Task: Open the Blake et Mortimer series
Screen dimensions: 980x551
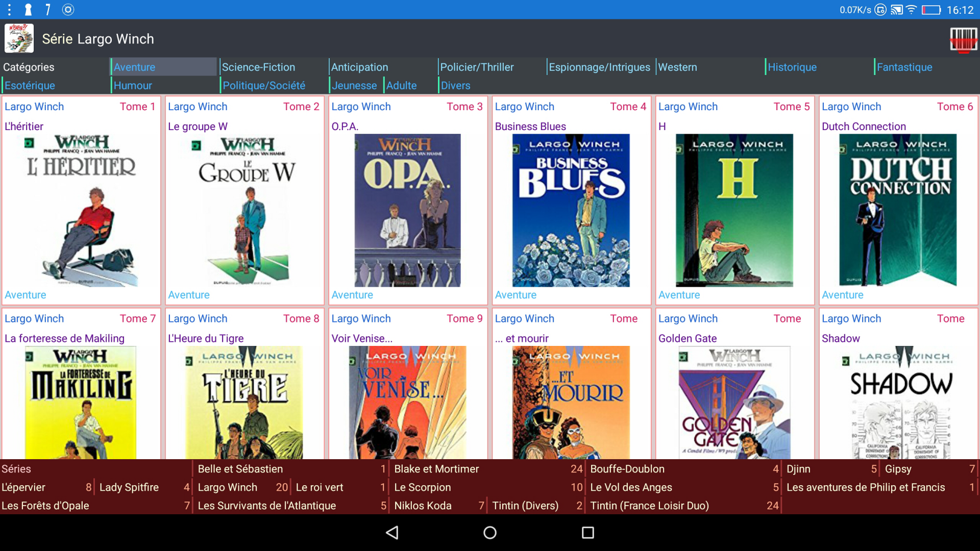Action: click(x=436, y=469)
